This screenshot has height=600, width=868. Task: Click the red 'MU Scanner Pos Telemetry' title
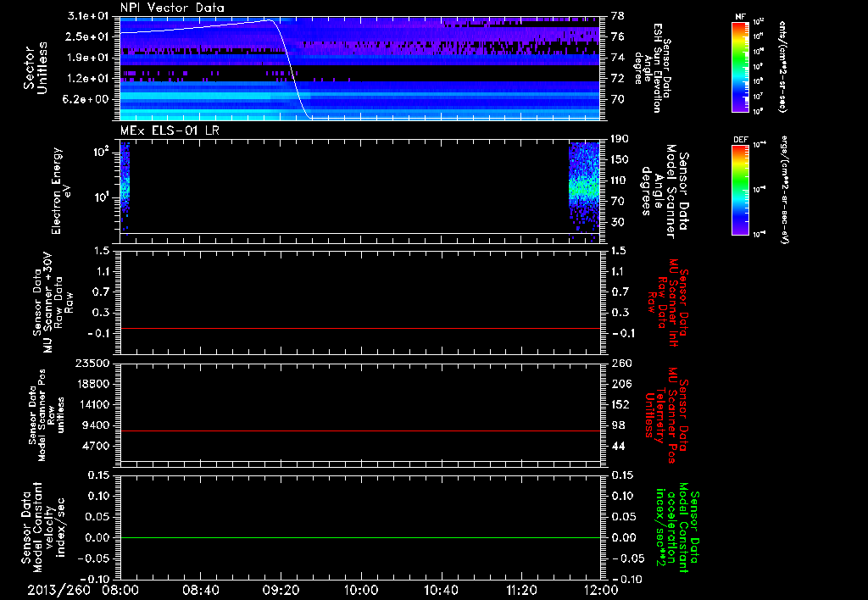(x=665, y=415)
